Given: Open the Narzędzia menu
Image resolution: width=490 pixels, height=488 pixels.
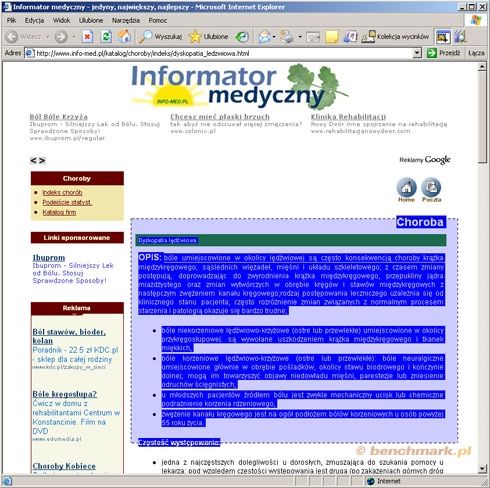Looking at the screenshot, I should click(126, 20).
